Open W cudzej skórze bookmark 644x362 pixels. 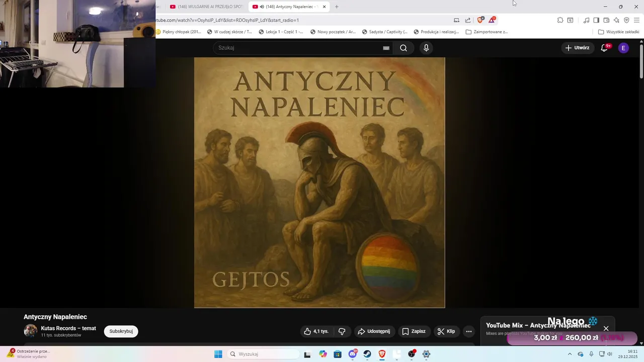coord(230,32)
